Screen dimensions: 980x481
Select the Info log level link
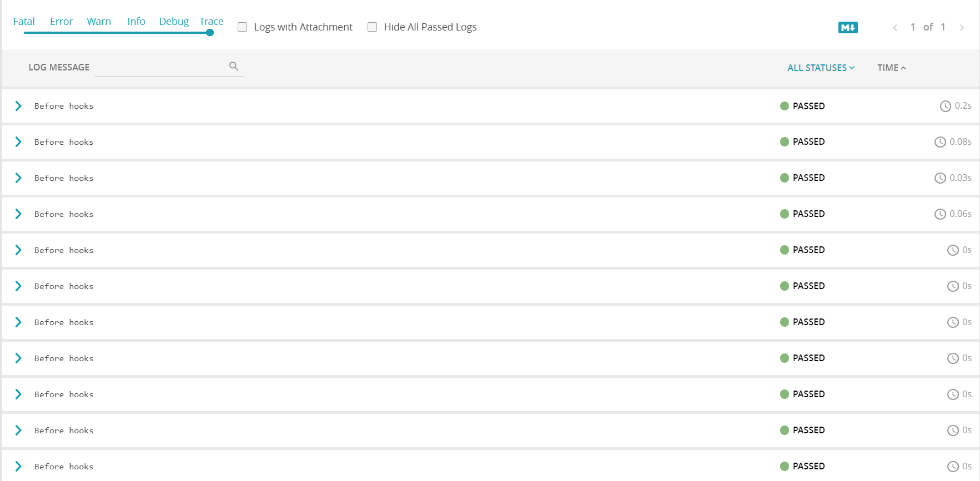pos(136,21)
